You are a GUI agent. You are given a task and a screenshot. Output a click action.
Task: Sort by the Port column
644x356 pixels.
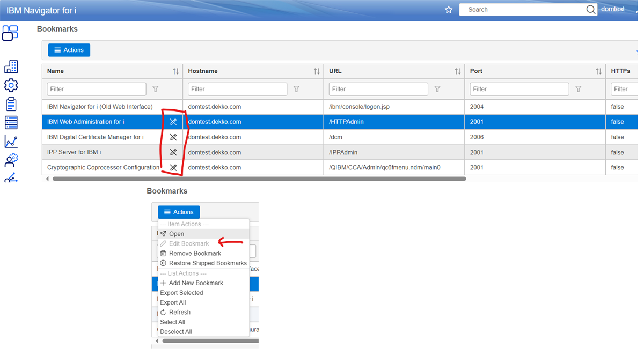pyautogui.click(x=598, y=71)
